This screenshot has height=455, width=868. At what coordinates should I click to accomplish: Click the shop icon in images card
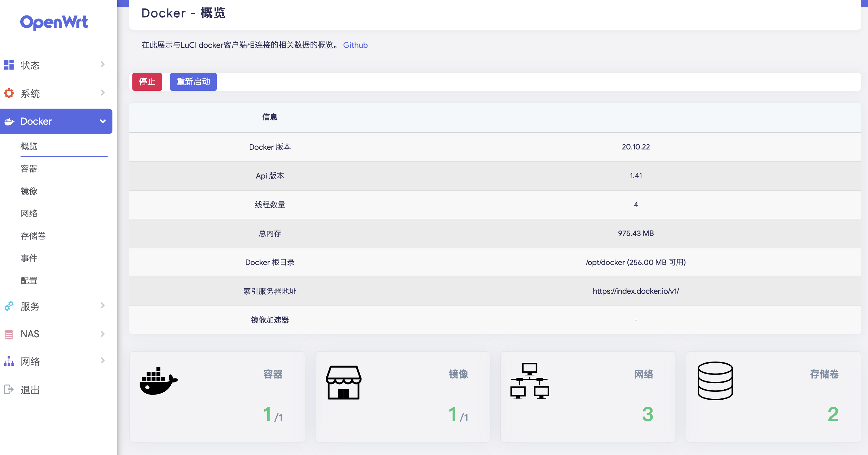(x=343, y=382)
